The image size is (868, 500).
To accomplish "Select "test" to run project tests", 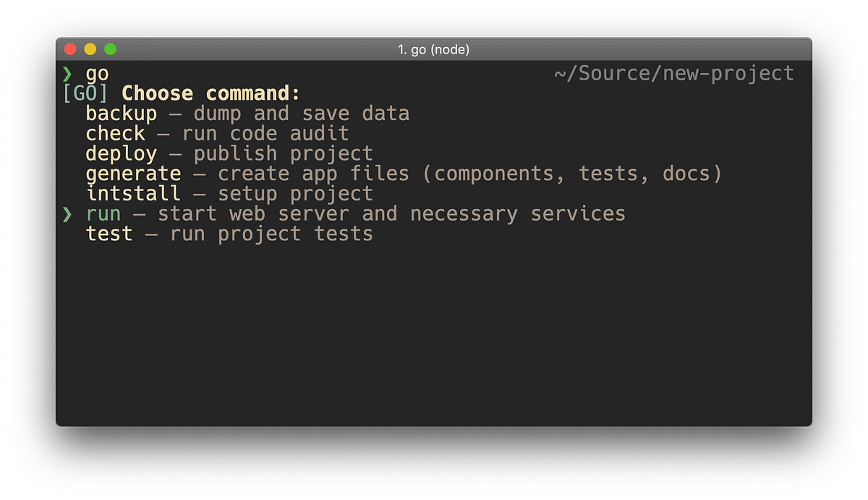I will coord(109,234).
